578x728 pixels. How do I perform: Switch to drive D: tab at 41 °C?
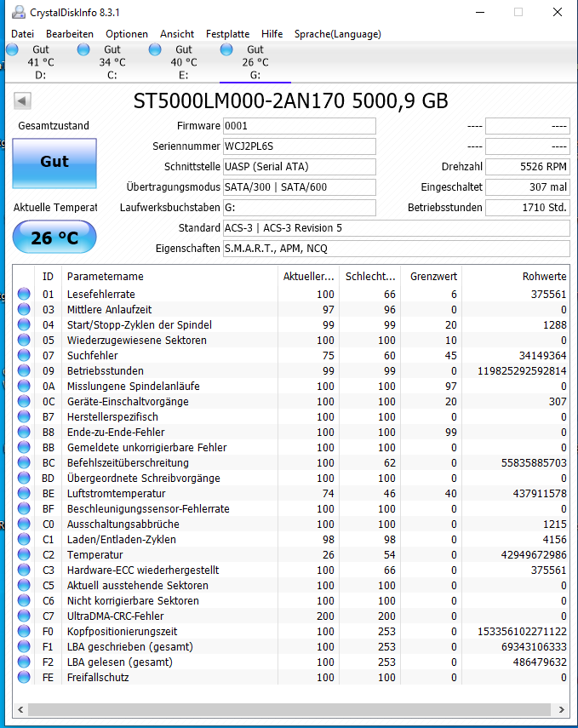coord(40,62)
